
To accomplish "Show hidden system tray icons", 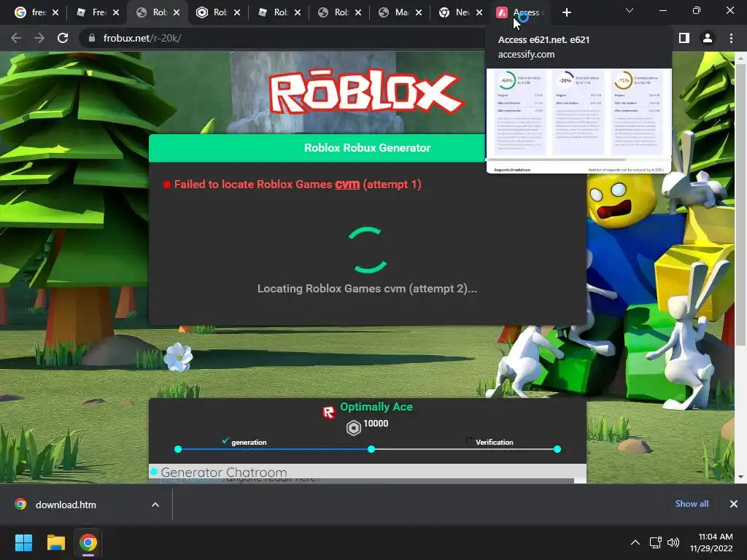I will point(635,542).
